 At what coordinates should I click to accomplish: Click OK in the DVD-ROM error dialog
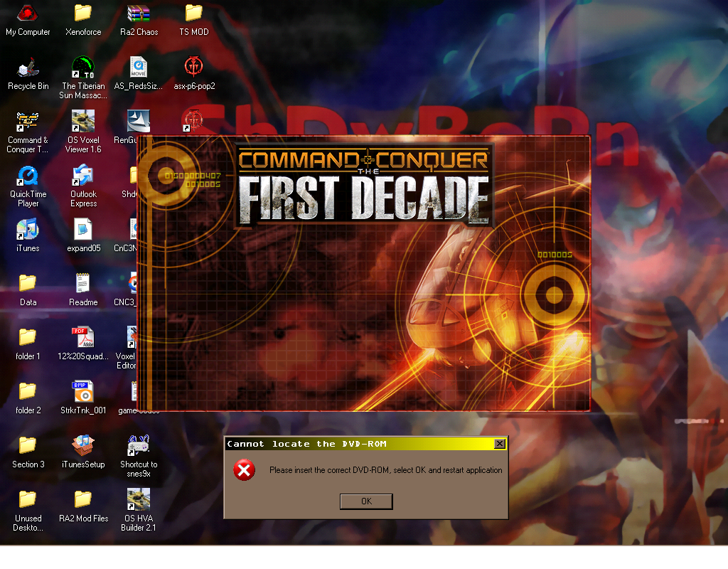(366, 501)
